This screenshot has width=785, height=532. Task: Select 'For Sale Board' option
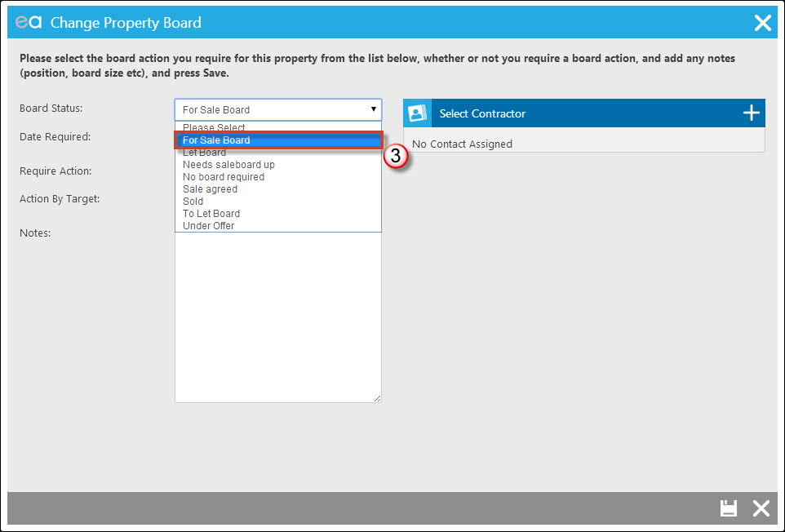(x=278, y=140)
